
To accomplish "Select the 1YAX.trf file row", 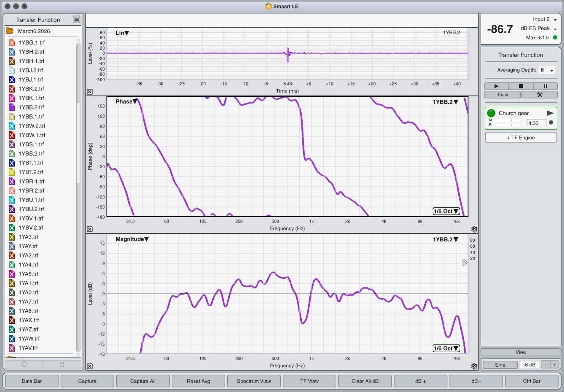I will 42,320.
